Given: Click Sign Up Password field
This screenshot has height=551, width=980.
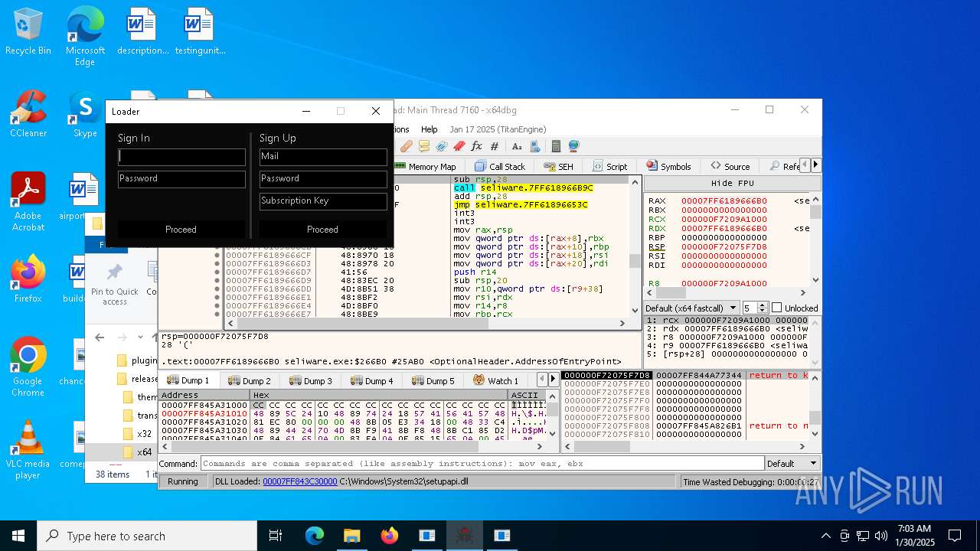Looking at the screenshot, I should click(x=323, y=179).
